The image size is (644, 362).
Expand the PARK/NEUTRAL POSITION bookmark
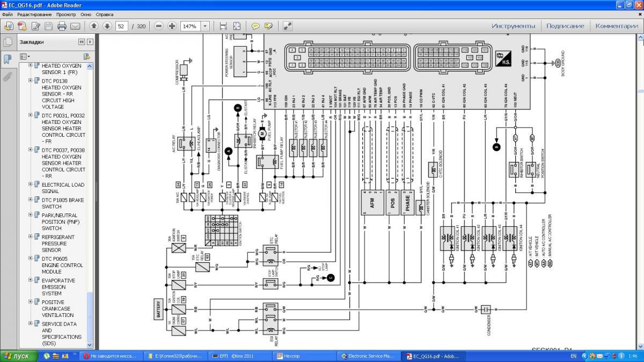[31, 215]
